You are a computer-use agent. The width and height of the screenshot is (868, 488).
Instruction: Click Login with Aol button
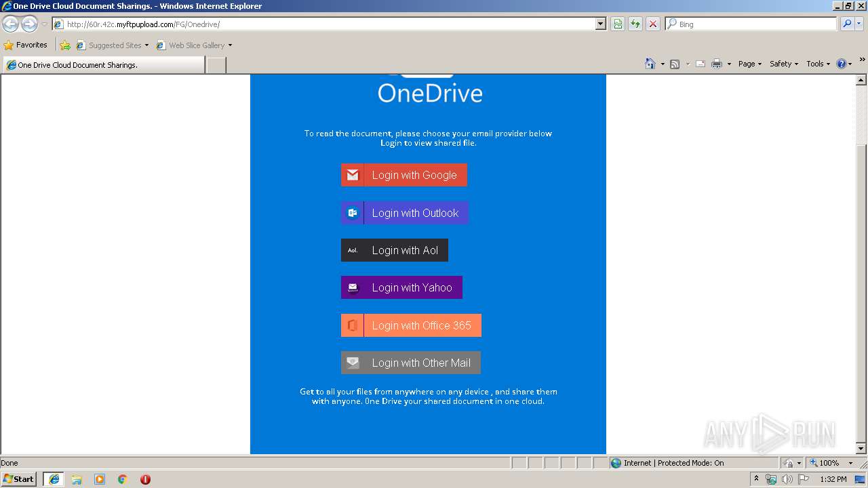(x=395, y=250)
